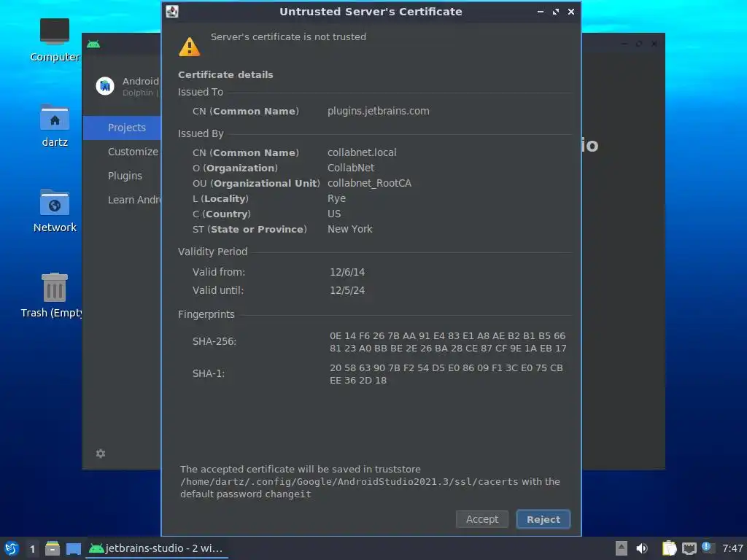Screen dimensions: 747x560
Task: Close the Untrusted Server's Certificate dialog
Action: pyautogui.click(x=570, y=12)
